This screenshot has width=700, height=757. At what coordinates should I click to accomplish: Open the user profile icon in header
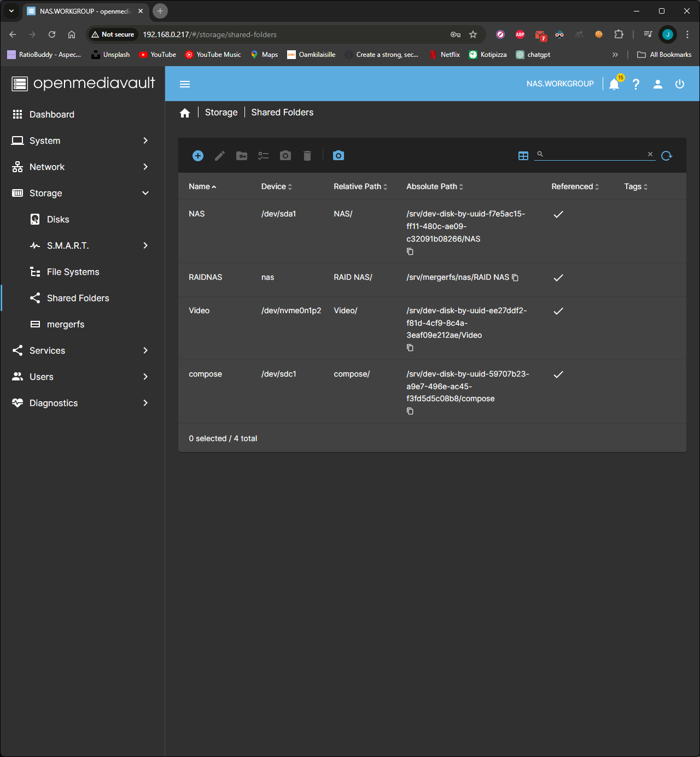point(658,84)
